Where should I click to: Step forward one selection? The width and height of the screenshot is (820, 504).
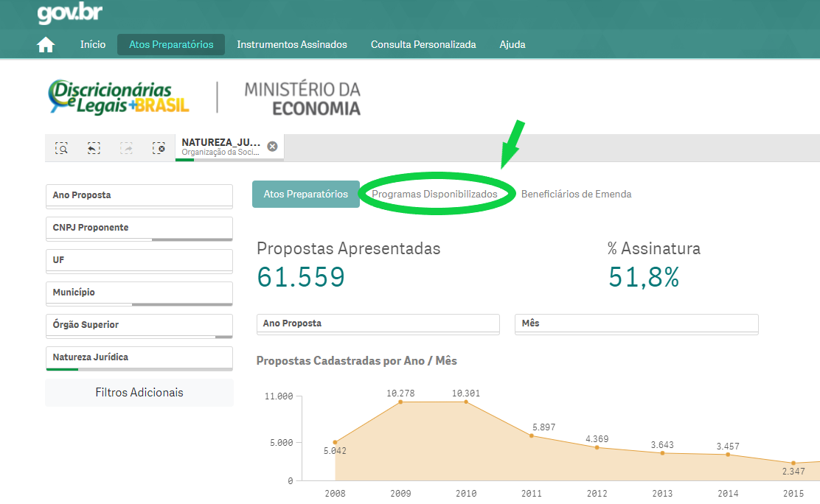tap(126, 148)
